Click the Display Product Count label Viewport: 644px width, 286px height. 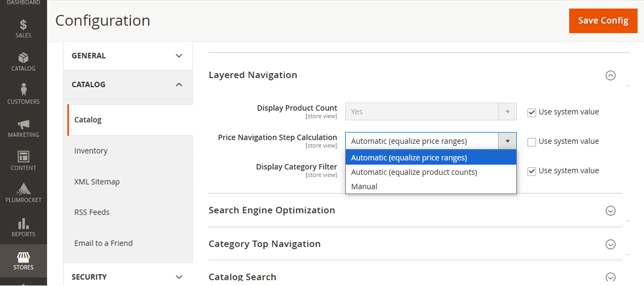click(297, 108)
